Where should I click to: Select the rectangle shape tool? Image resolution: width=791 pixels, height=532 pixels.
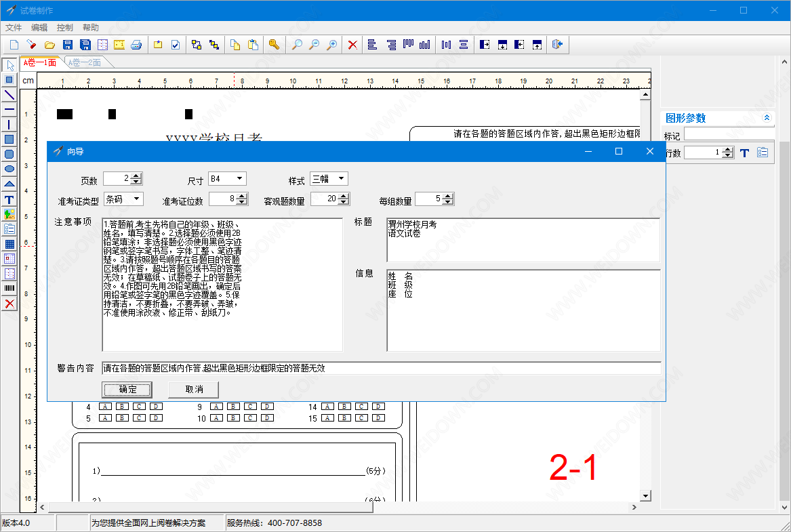9,139
